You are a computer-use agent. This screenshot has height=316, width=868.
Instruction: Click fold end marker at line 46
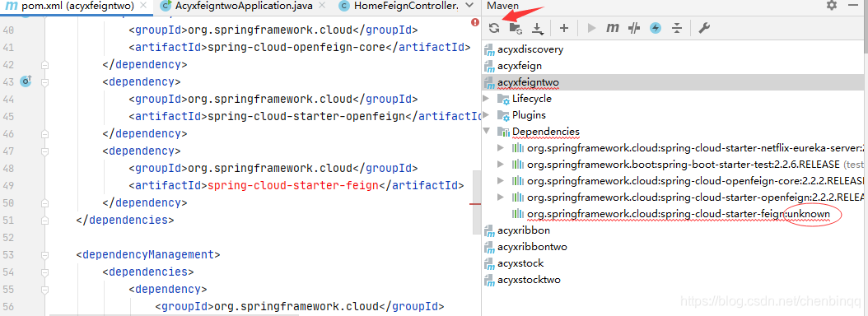44,133
